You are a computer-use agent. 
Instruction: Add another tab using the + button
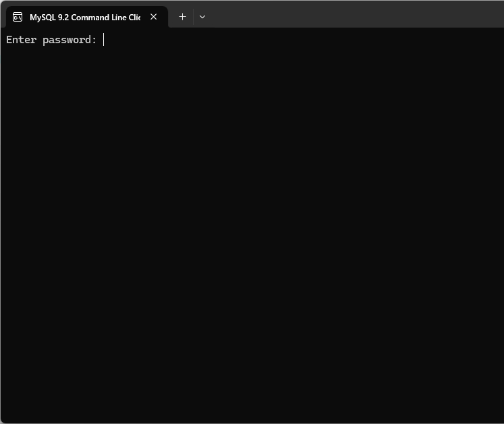[182, 17]
